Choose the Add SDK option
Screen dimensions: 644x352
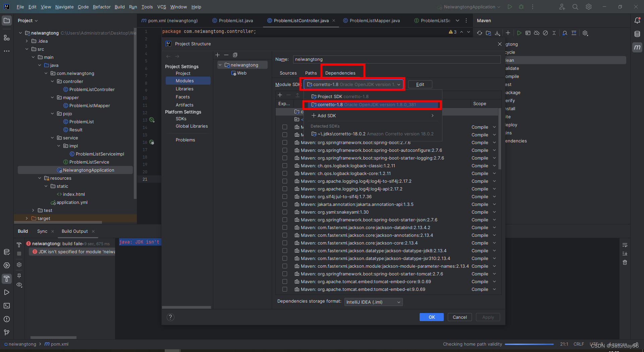pos(373,116)
